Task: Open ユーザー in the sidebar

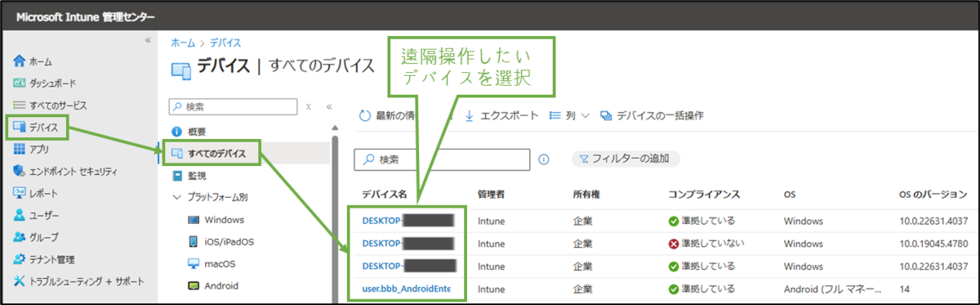Action: pyautogui.click(x=44, y=216)
